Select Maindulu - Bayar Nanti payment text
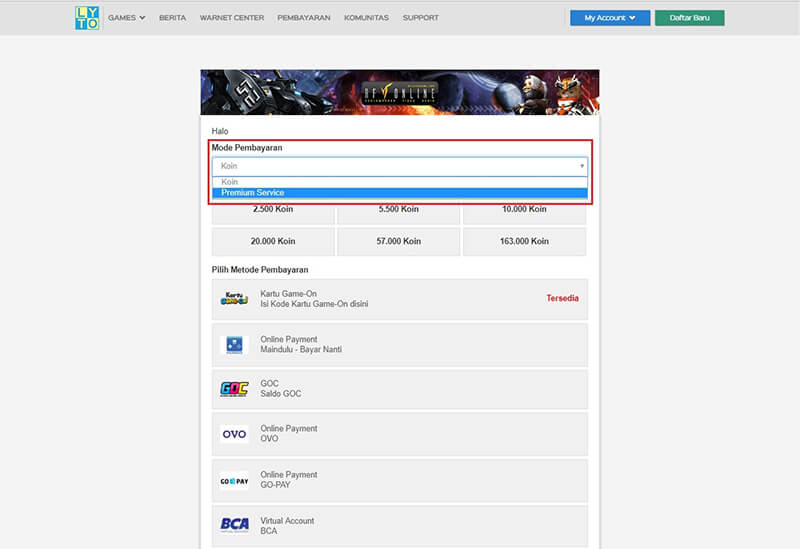Viewport: 800px width, 549px height. (x=301, y=344)
